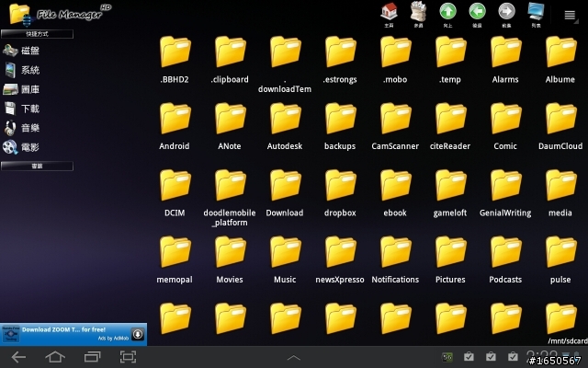Tap the Android recent apps button
The width and height of the screenshot is (588, 368).
92,357
